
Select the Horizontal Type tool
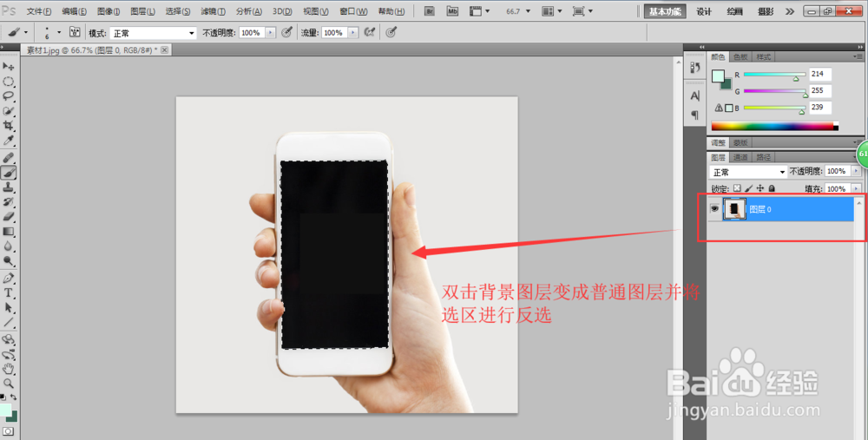click(9, 293)
